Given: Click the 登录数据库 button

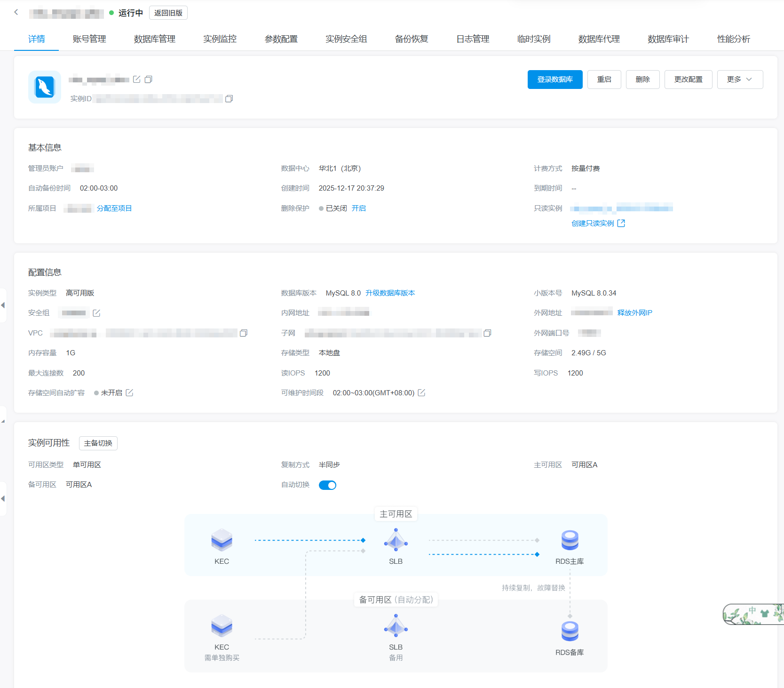Looking at the screenshot, I should coord(554,80).
